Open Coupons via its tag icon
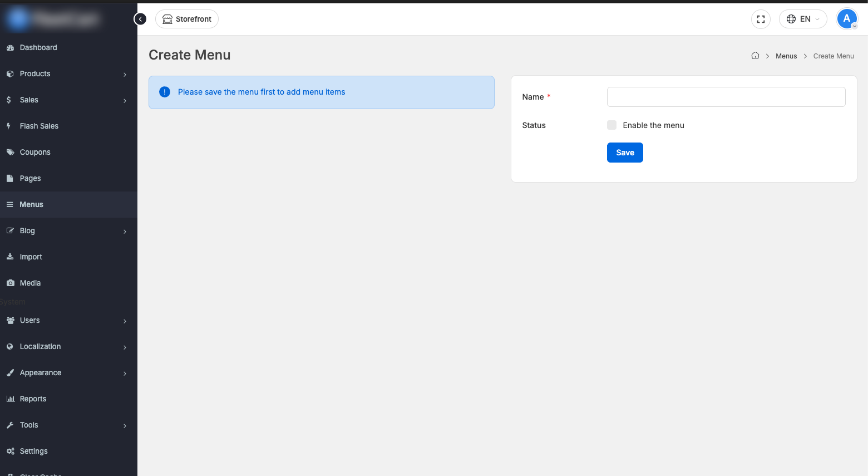Screen dimensions: 868x476 (9, 151)
